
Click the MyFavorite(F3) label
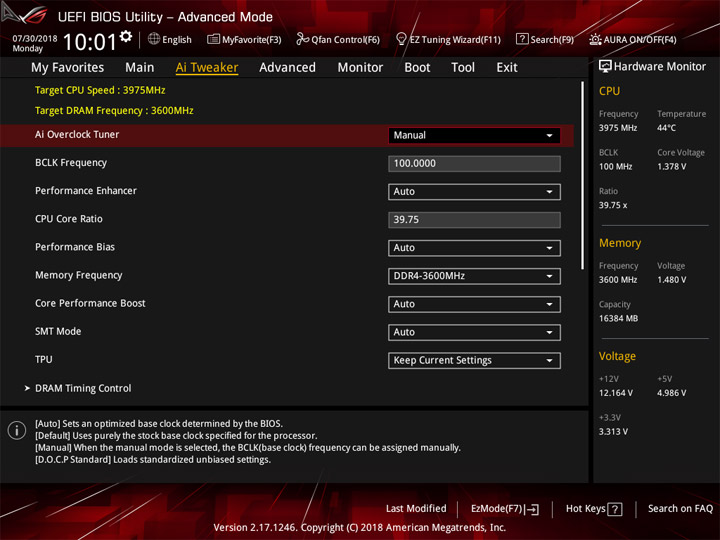pos(252,39)
